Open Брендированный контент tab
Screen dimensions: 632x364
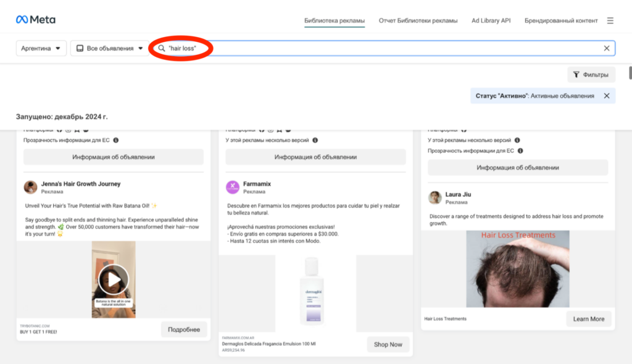(x=561, y=20)
